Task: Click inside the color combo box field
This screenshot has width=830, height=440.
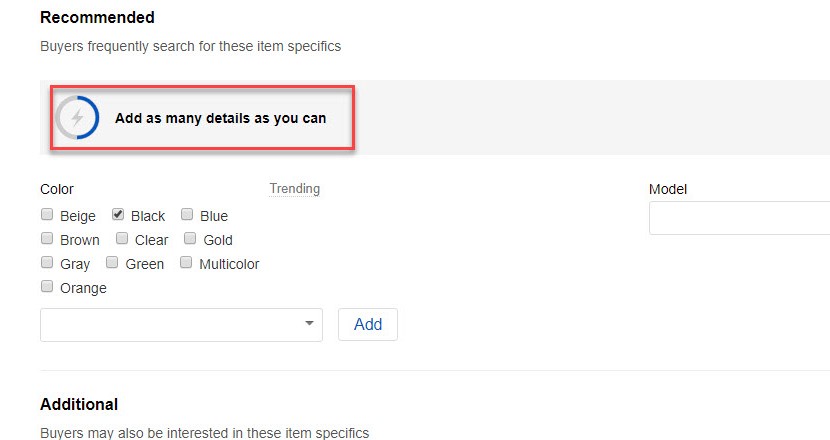Action: coord(181,325)
